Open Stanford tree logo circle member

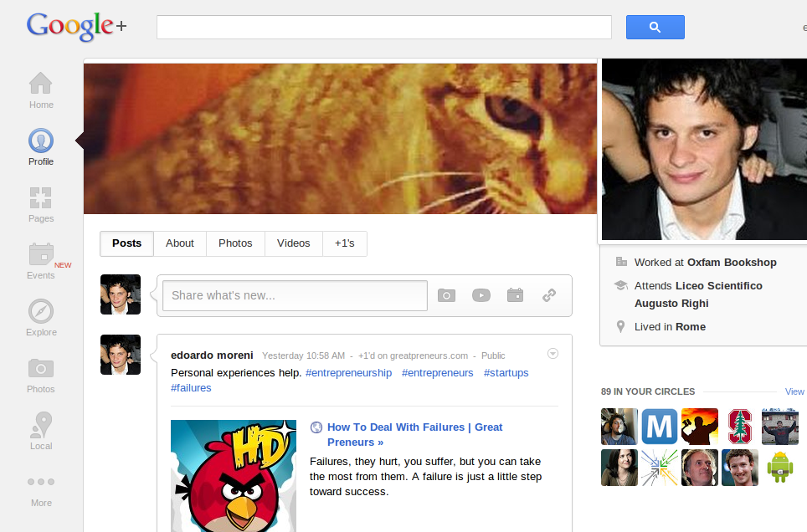[x=739, y=427]
